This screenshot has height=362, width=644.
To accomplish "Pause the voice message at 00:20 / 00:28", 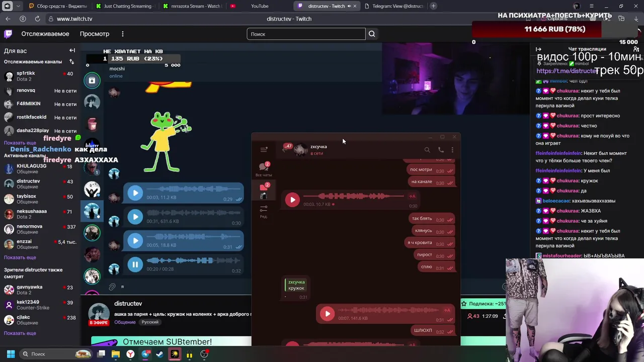I will (135, 264).
